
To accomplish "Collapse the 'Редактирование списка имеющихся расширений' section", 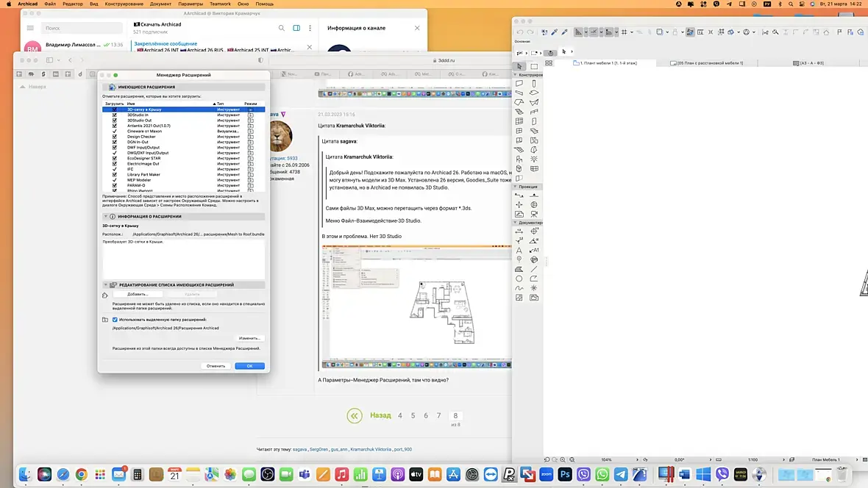I will coord(105,285).
